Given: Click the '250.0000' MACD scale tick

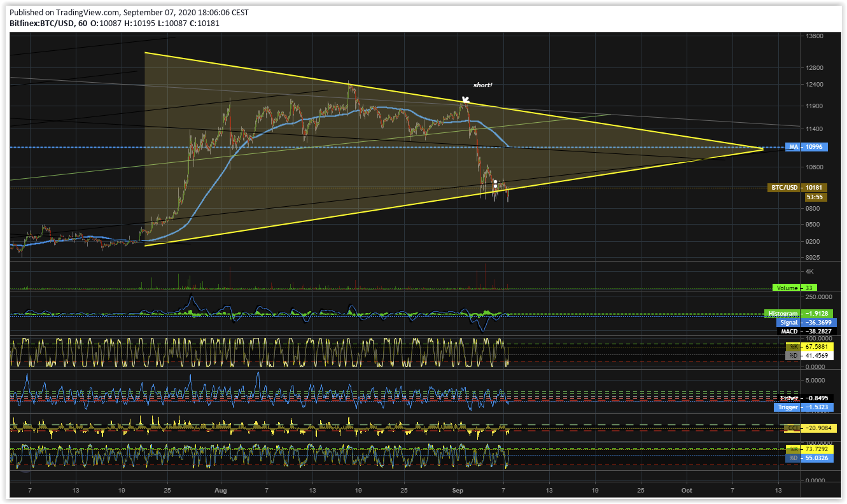Looking at the screenshot, I should click(818, 297).
